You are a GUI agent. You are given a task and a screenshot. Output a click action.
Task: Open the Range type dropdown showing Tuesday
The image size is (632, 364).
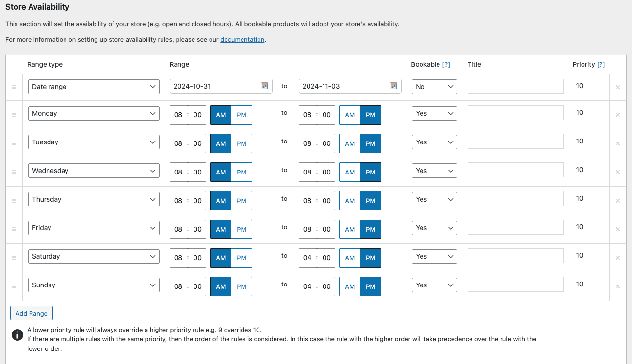tap(94, 142)
